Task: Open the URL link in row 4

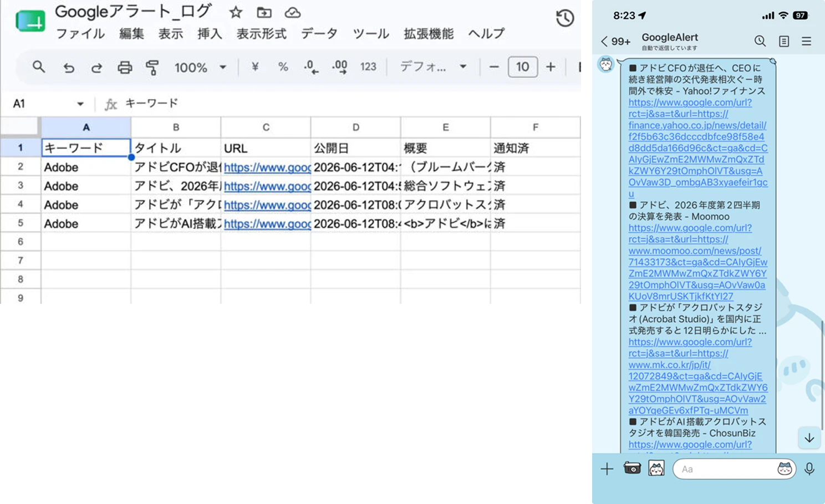Action: pyautogui.click(x=267, y=205)
